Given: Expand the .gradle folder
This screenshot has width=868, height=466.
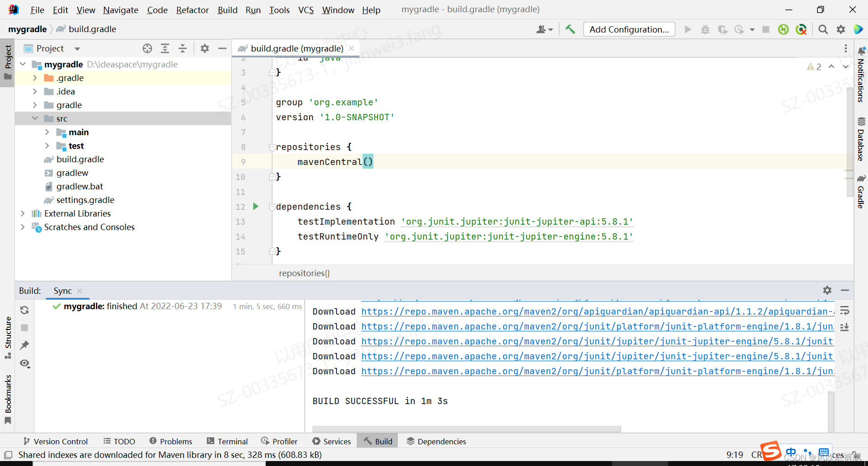Looking at the screenshot, I should coord(35,78).
